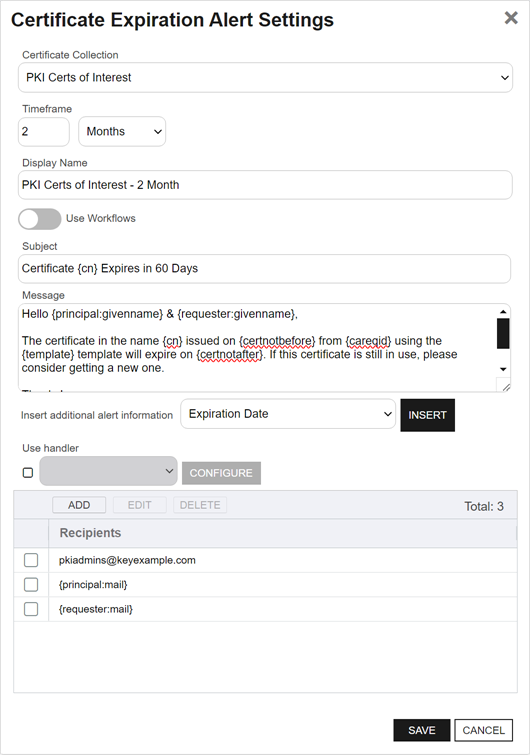Check the pkiadmins@keyexample.com recipient

click(x=31, y=560)
